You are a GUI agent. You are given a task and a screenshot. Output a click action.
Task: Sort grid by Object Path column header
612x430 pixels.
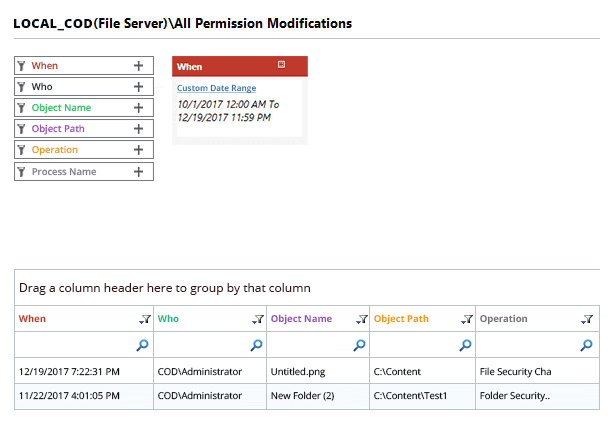[401, 319]
